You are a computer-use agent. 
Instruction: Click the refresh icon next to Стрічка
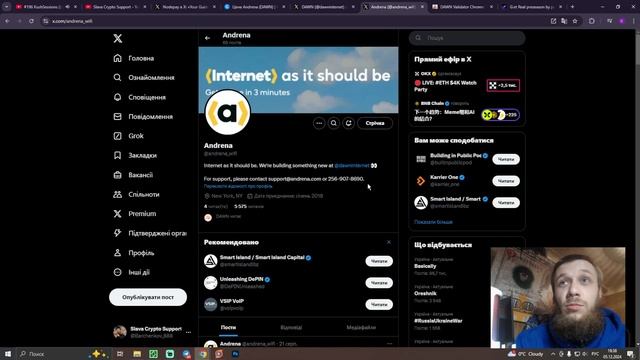pos(349,123)
